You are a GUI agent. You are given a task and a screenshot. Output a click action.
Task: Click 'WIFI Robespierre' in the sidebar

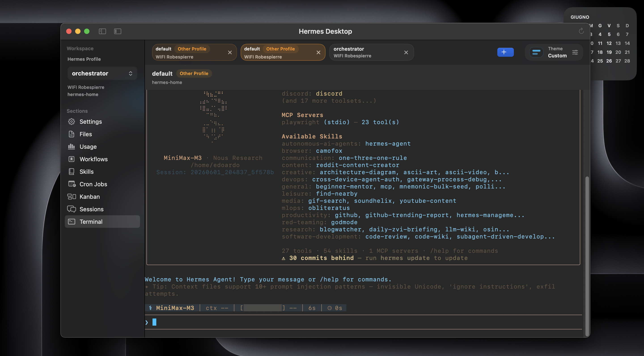86,87
